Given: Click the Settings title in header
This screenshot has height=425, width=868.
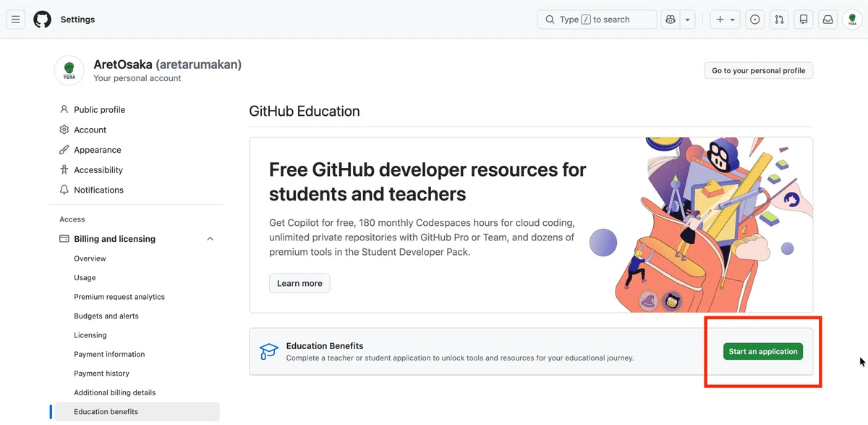Looking at the screenshot, I should pyautogui.click(x=77, y=20).
